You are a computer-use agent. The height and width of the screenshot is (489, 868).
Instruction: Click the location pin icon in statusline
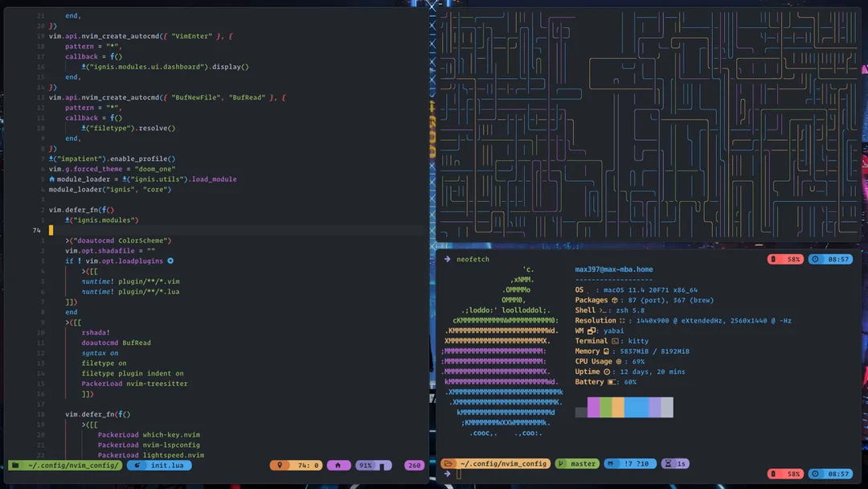(280, 465)
